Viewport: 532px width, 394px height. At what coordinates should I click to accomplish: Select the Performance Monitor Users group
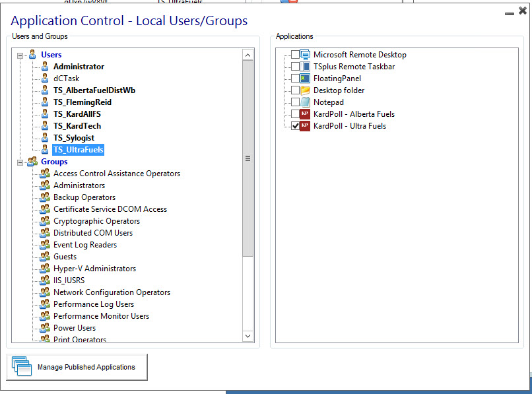tap(102, 316)
